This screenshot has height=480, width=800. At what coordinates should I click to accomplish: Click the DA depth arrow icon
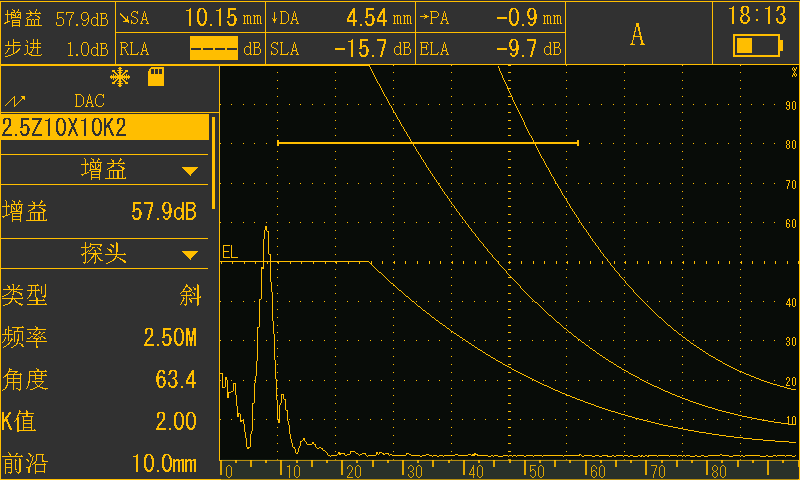pyautogui.click(x=274, y=19)
